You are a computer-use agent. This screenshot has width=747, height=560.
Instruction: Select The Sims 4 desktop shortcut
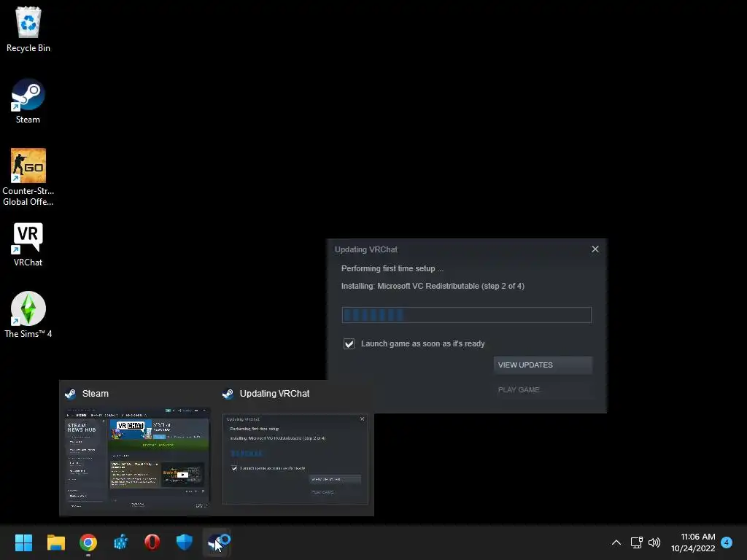coord(28,315)
